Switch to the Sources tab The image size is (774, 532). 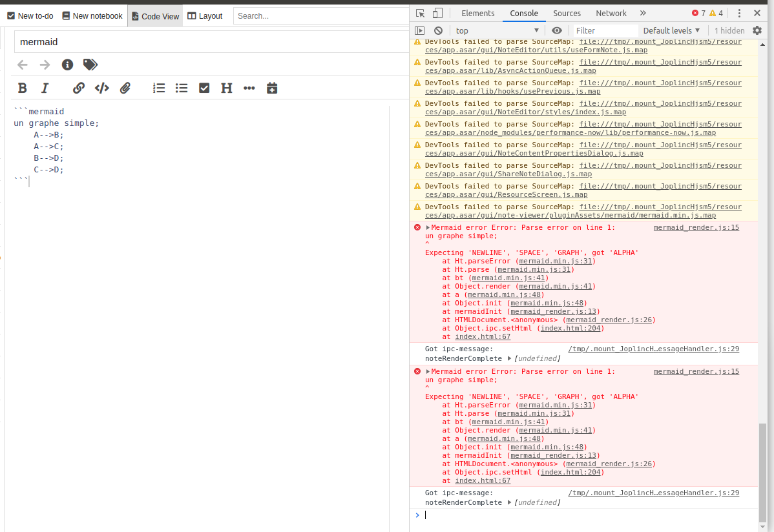567,14
